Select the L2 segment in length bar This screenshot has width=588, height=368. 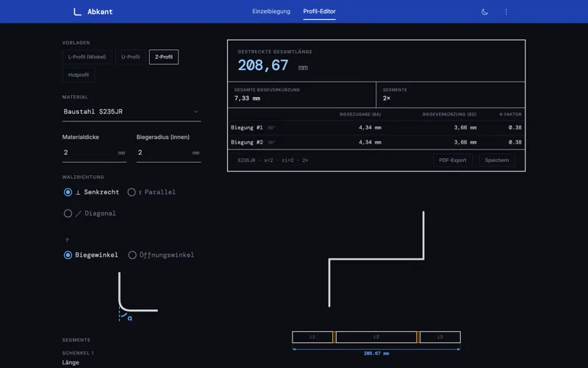(376, 337)
